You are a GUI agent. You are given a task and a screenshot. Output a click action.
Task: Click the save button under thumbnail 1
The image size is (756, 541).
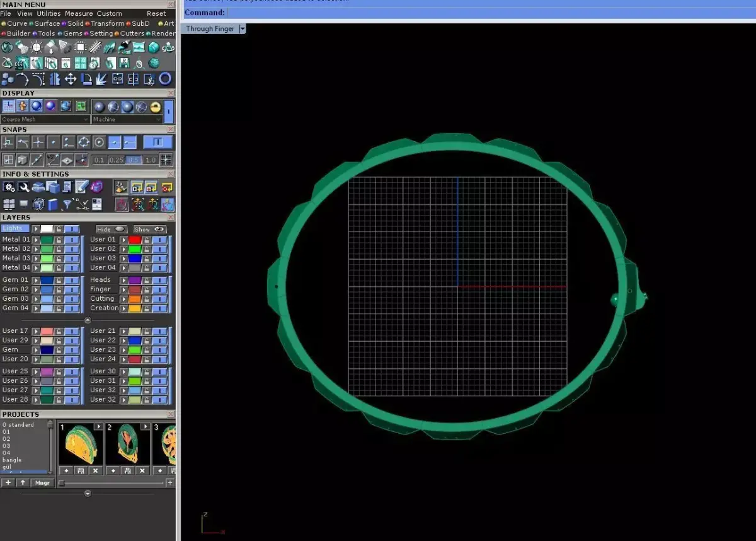[81, 470]
